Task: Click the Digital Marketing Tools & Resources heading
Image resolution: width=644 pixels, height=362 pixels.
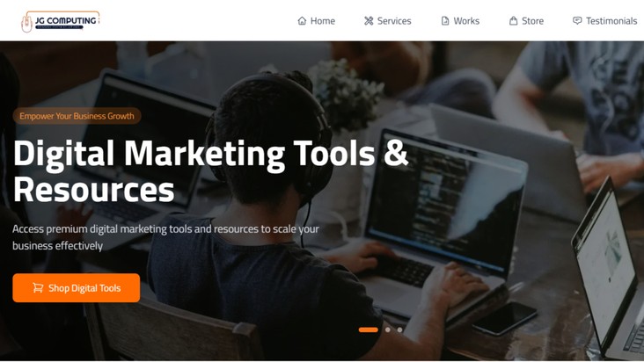Action: tap(210, 171)
